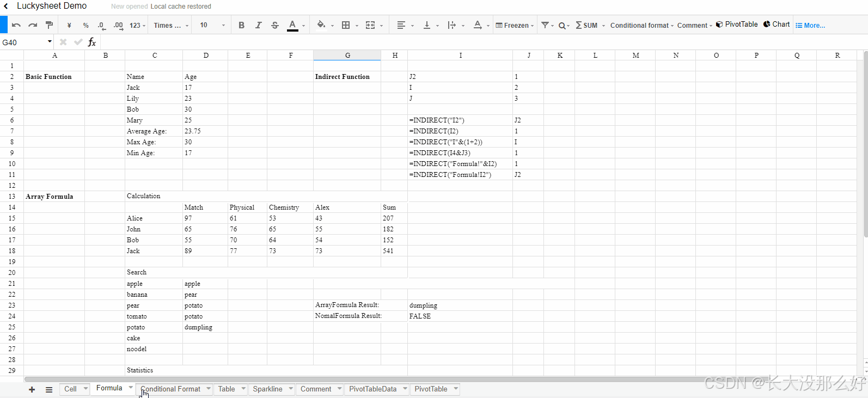Apply the cell fill color bucket
The height and width of the screenshot is (398, 868).
pos(321,25)
